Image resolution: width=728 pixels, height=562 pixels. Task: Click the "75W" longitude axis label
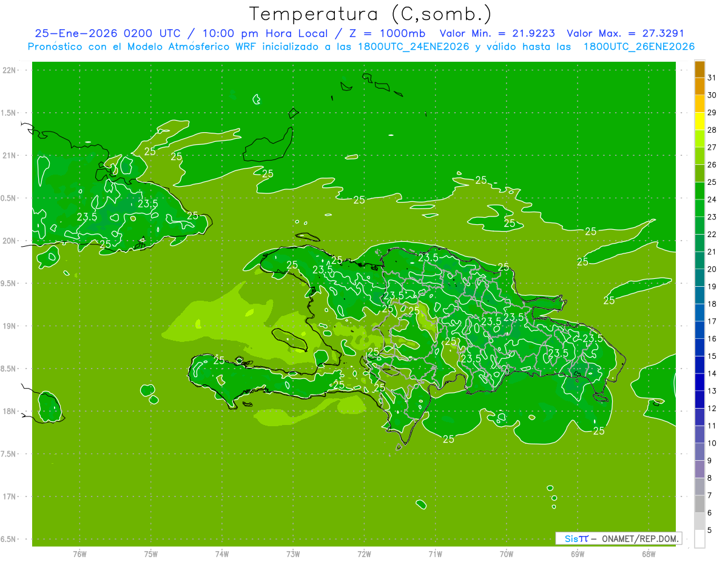[151, 554]
